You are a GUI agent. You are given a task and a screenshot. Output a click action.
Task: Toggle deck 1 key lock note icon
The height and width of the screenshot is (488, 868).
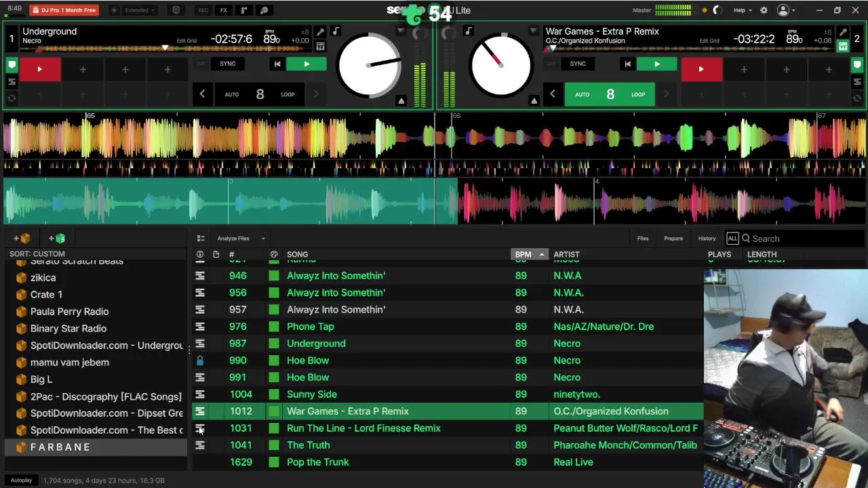(336, 31)
